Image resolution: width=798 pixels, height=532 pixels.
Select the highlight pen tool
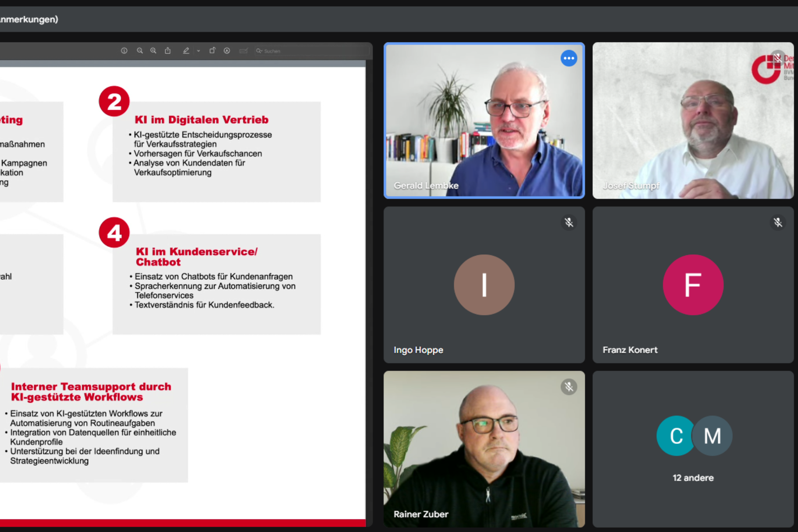(186, 51)
